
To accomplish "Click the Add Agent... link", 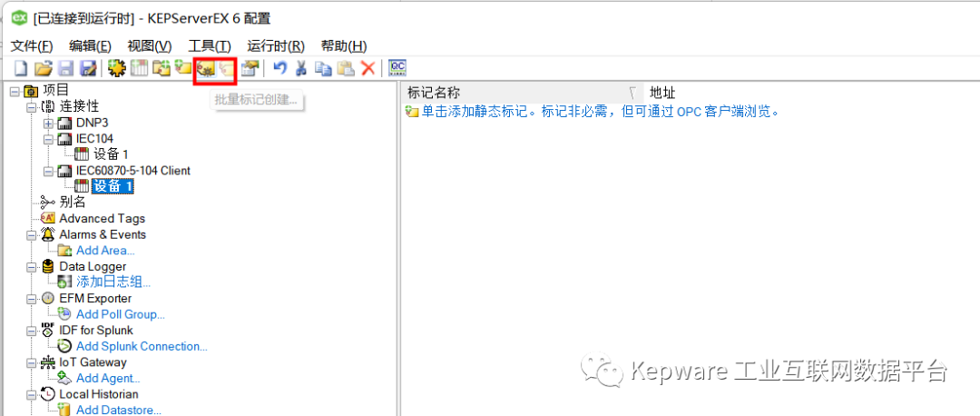I will pos(108,379).
